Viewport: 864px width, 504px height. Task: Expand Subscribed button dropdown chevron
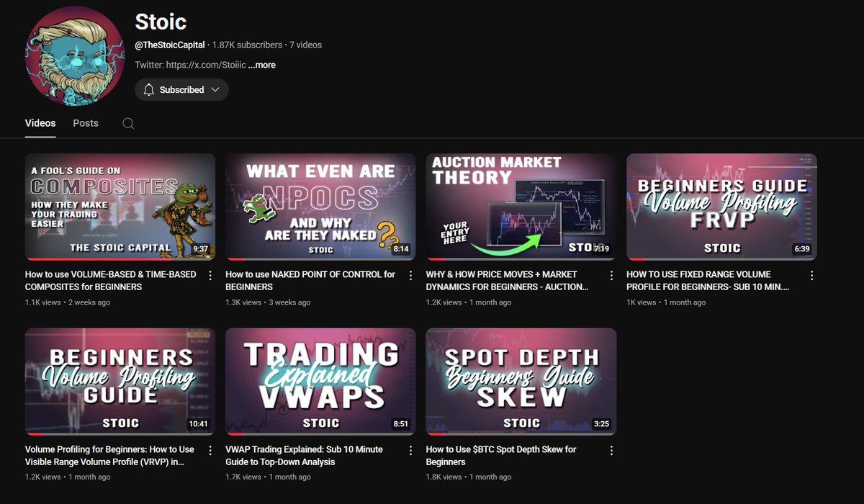click(215, 90)
